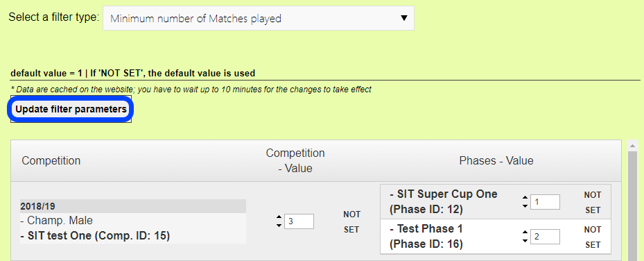Select the SIT test One competition row
The image size is (644, 261).
132,221
